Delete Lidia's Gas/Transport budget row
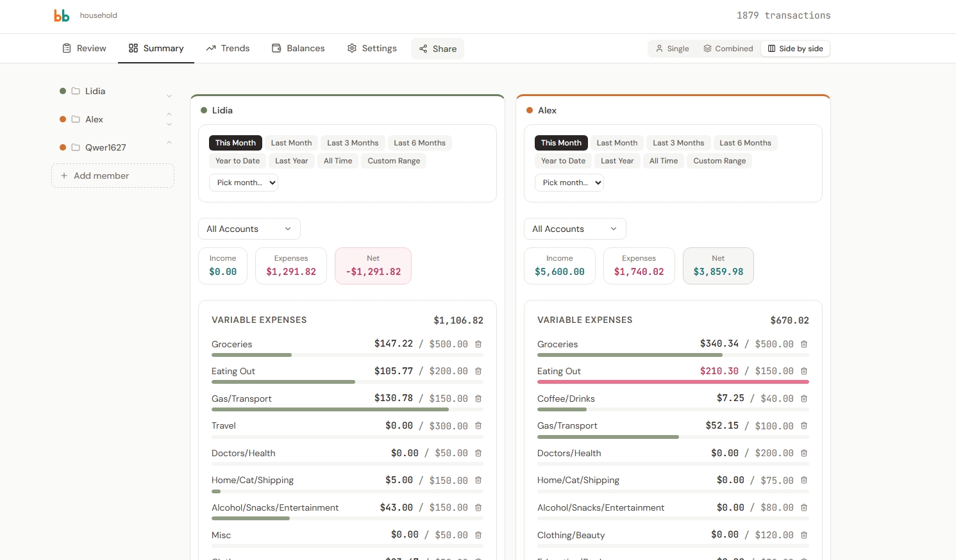Screen dimensions: 956x560 pos(478,399)
